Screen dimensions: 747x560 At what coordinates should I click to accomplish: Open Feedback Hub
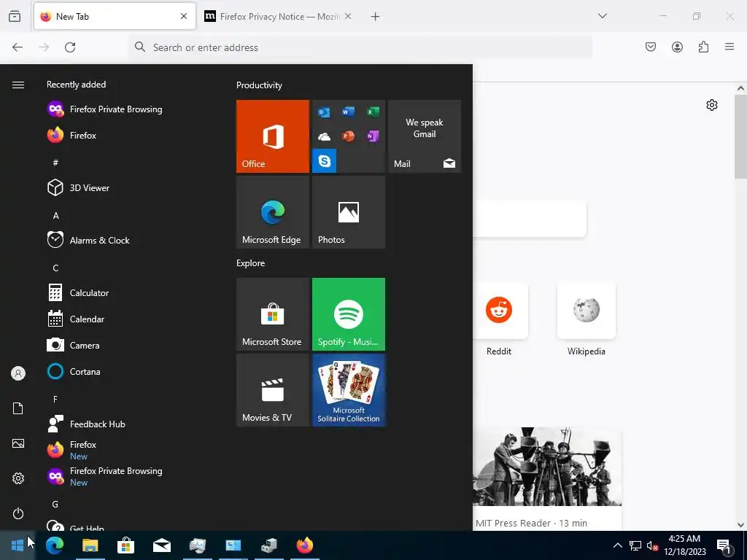coord(86,424)
